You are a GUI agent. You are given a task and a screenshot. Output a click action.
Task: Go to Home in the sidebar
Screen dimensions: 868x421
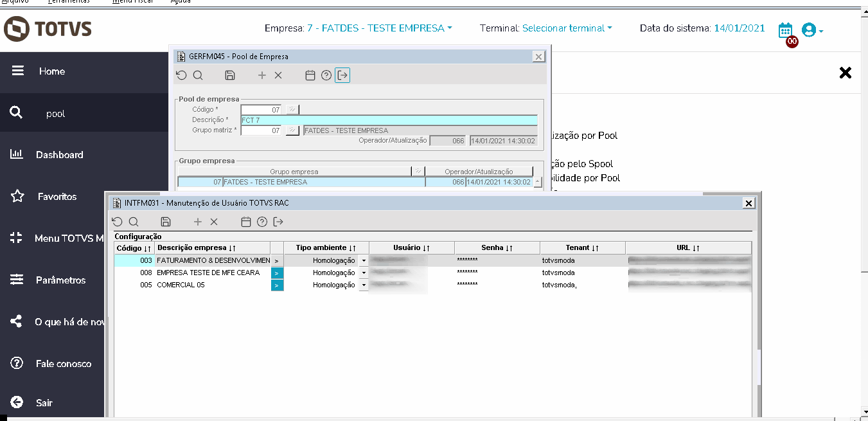tap(52, 71)
